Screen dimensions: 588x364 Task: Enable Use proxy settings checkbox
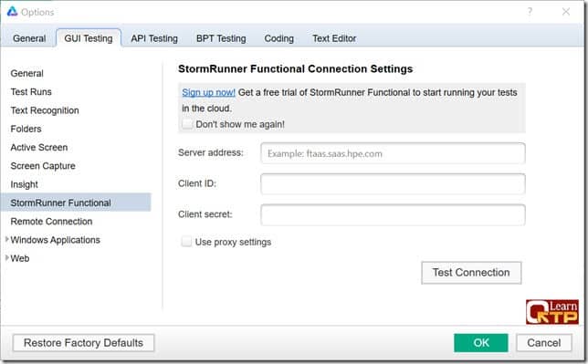click(186, 242)
